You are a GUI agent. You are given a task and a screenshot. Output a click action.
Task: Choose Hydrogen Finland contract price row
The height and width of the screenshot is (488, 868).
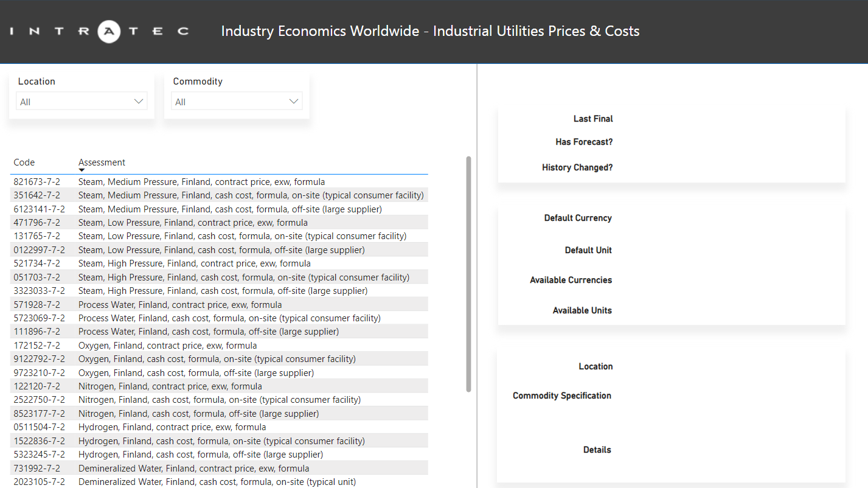172,427
